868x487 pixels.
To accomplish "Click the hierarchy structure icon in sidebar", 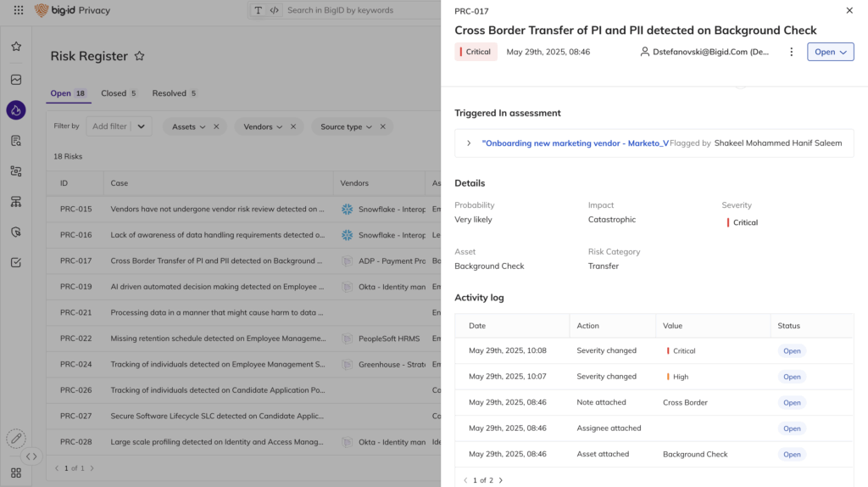I will tap(16, 201).
